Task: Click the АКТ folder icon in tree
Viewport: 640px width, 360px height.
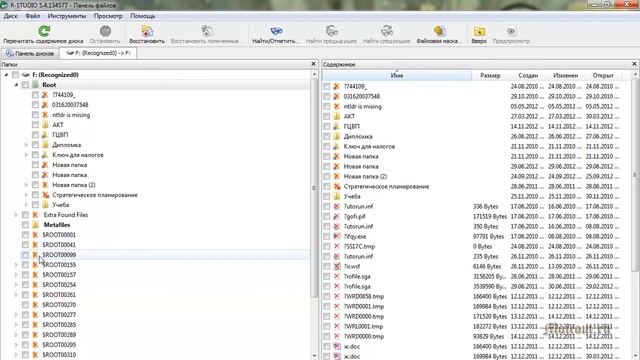Action: 45,124
